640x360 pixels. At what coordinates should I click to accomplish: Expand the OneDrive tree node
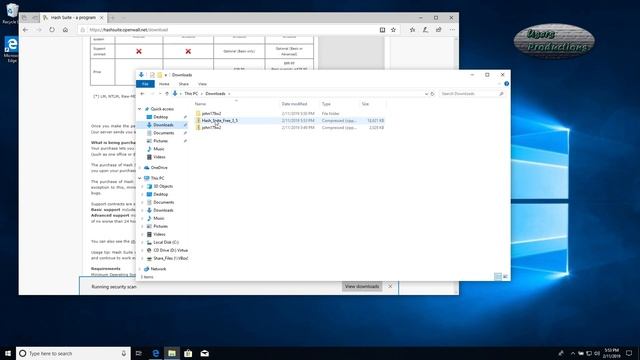point(140,168)
